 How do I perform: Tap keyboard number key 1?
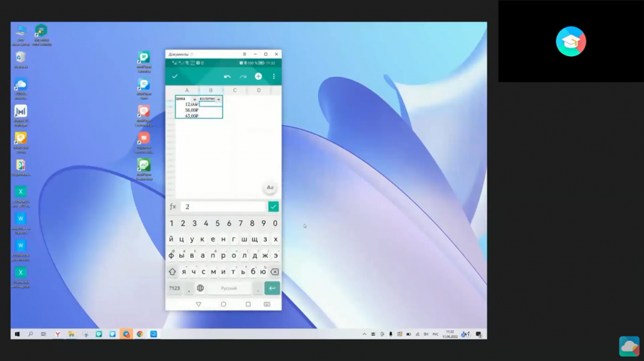[x=172, y=223]
